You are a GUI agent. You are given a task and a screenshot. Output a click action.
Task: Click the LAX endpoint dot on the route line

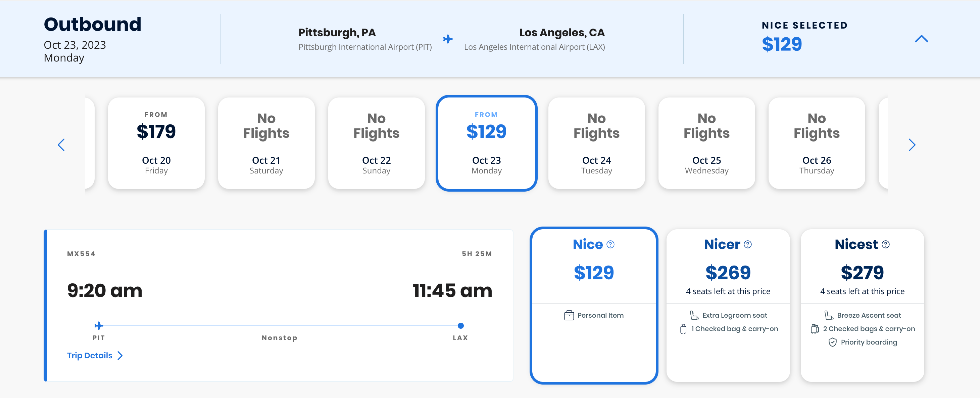pos(460,326)
